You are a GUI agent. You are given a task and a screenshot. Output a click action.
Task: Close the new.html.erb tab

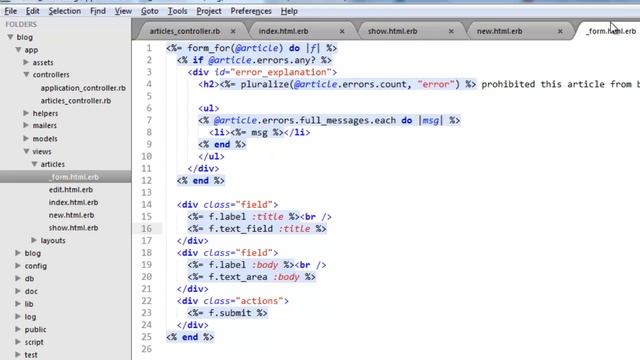pos(560,31)
